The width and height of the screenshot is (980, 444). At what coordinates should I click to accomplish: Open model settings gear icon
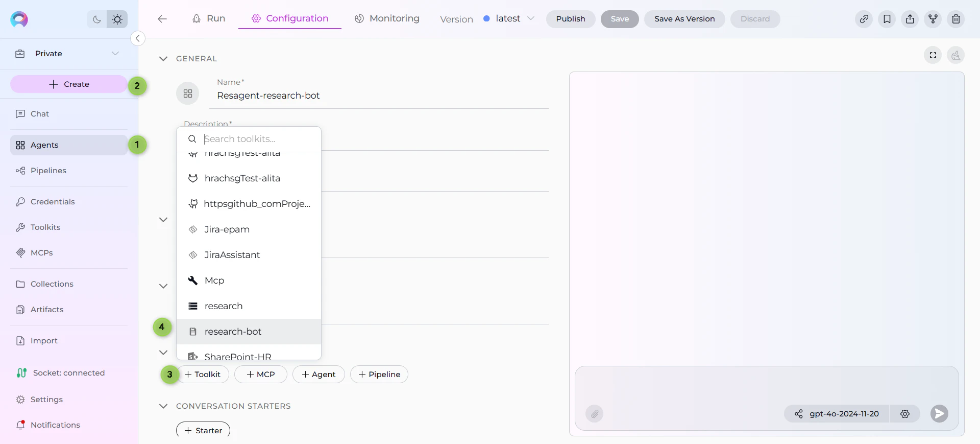pyautogui.click(x=905, y=414)
